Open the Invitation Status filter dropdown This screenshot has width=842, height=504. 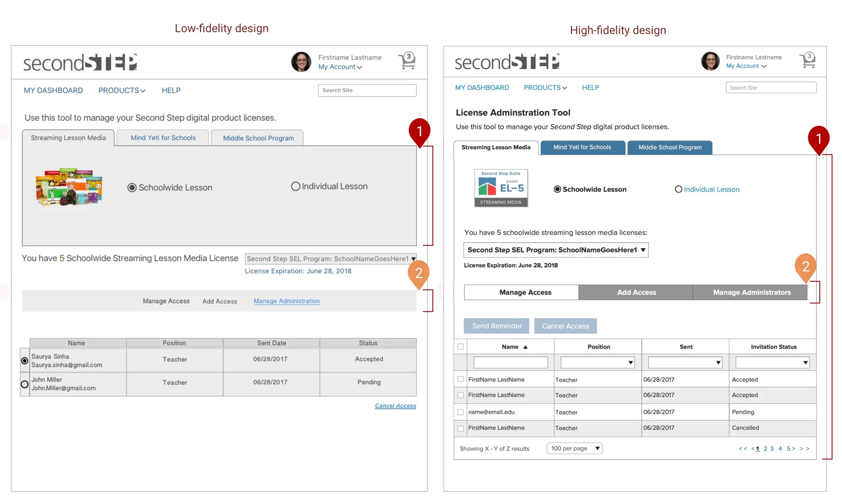click(772, 363)
